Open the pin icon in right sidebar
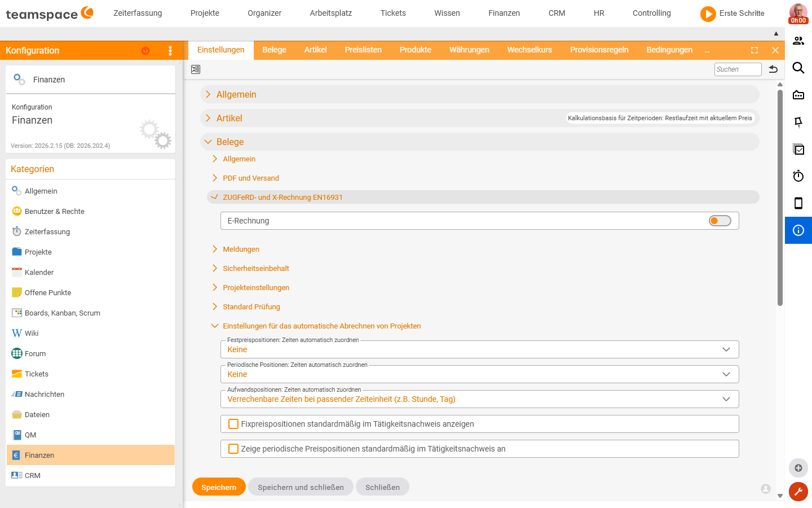This screenshot has height=508, width=812. coord(798,122)
